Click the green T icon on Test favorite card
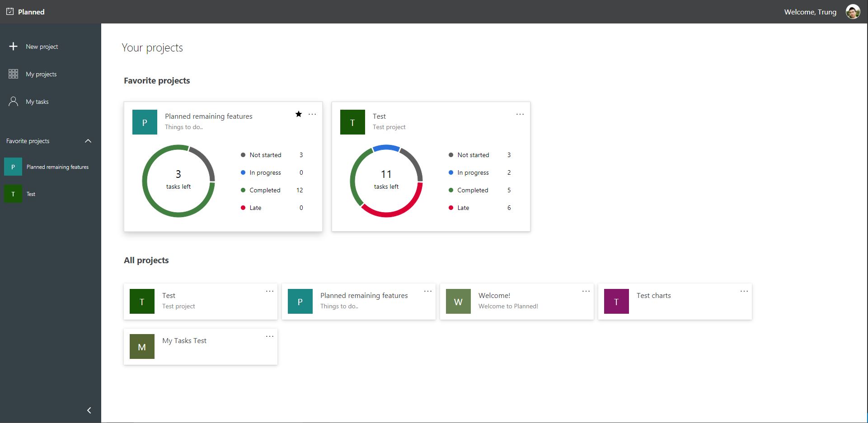The image size is (868, 423). click(352, 122)
